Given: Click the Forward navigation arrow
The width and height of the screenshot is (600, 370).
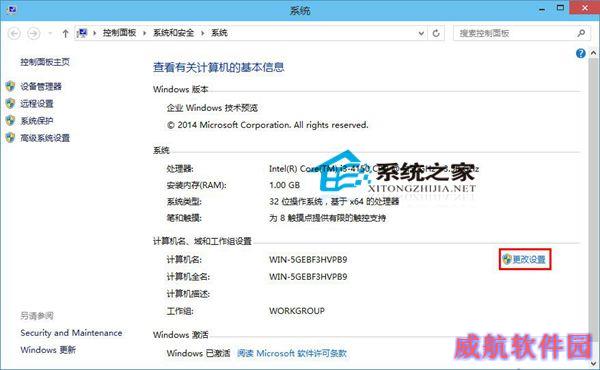Looking at the screenshot, I should point(34,33).
